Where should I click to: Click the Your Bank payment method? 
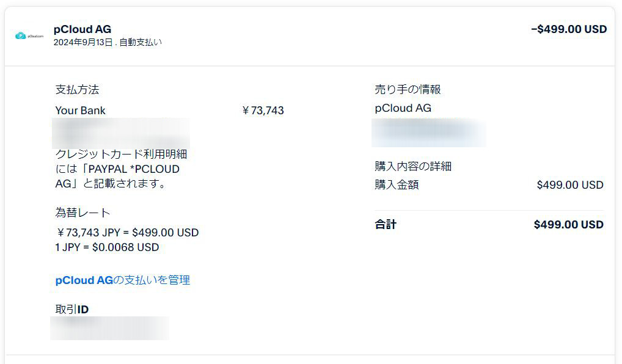[81, 111]
